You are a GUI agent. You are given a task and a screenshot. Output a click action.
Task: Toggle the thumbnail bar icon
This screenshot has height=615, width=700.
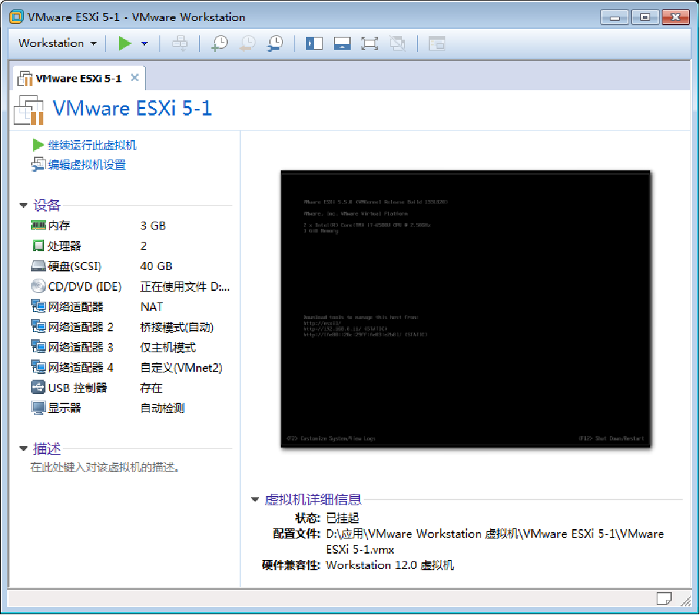[342, 43]
